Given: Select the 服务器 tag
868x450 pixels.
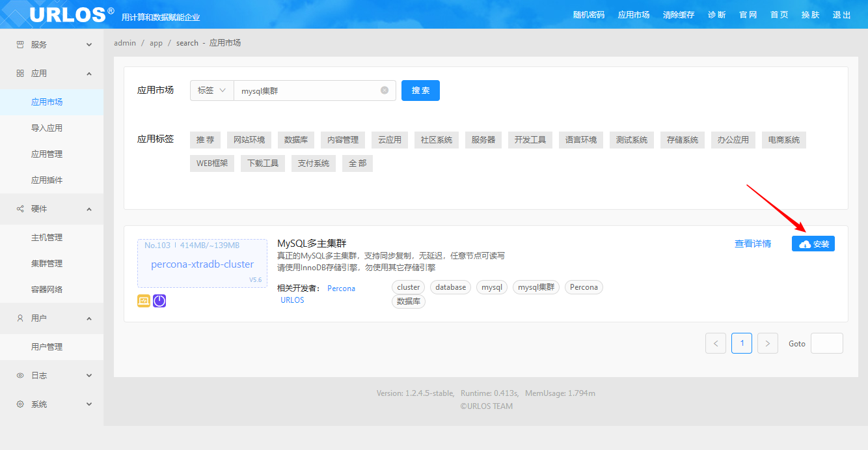Looking at the screenshot, I should (483, 140).
